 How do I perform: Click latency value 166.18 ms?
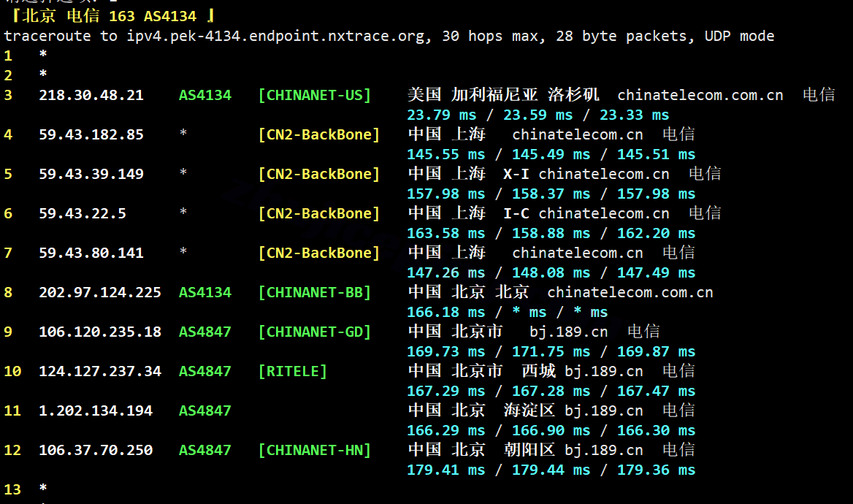(x=446, y=313)
